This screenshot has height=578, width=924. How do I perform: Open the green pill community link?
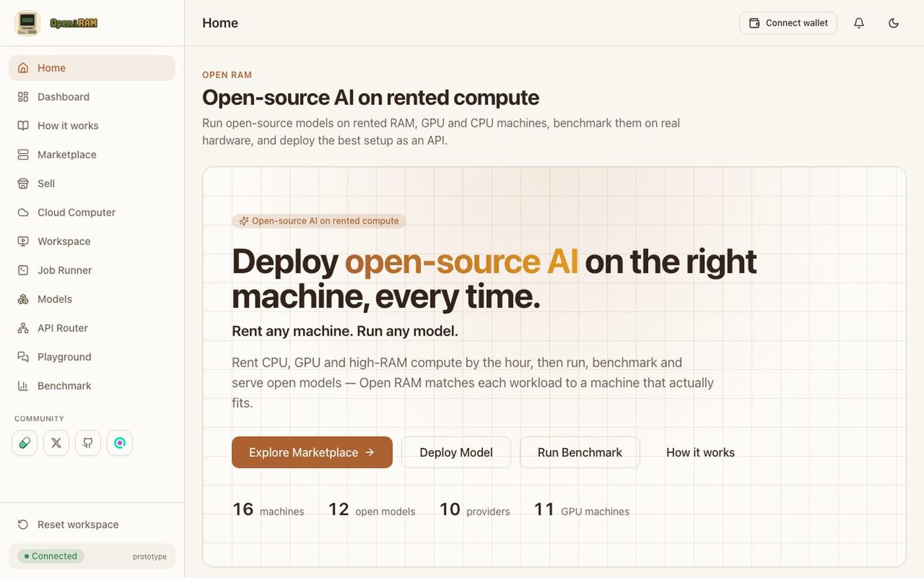point(24,443)
